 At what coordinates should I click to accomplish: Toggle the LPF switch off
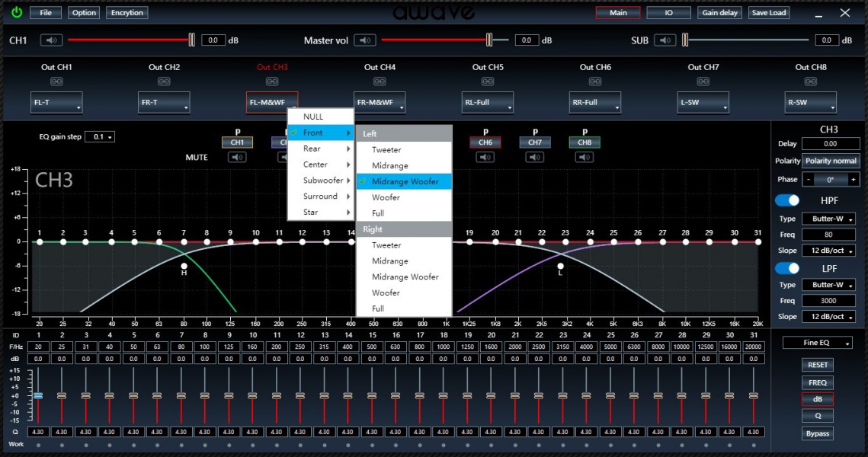(x=787, y=268)
